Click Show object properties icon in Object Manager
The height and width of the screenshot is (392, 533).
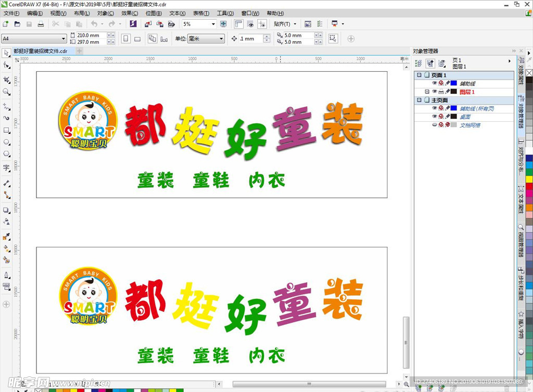tap(418, 63)
